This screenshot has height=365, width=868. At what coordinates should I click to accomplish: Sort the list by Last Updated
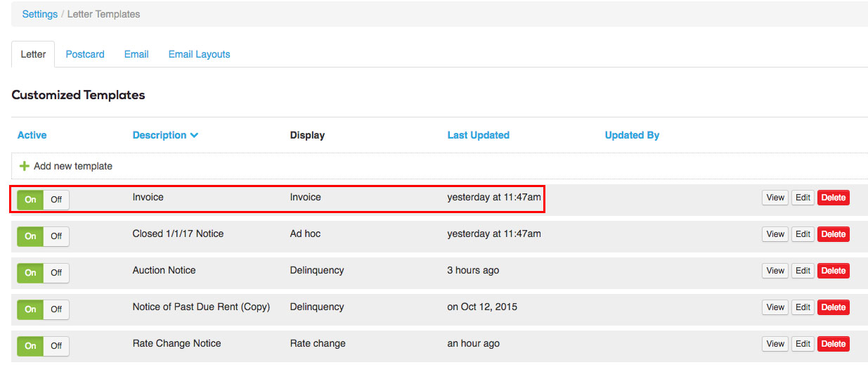[x=478, y=135]
